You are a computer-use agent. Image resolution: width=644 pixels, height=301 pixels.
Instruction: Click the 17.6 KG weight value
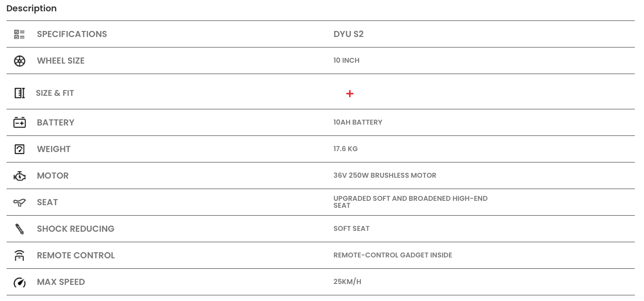pos(346,149)
